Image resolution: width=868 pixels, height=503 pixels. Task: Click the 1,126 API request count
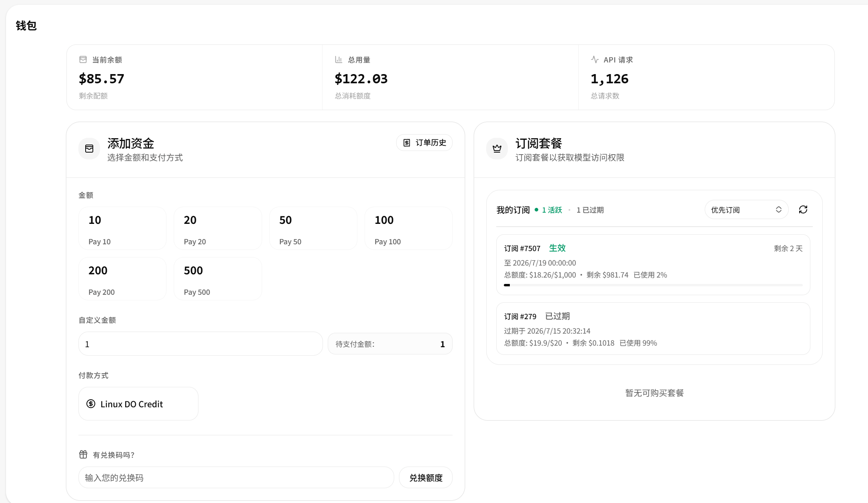point(609,78)
